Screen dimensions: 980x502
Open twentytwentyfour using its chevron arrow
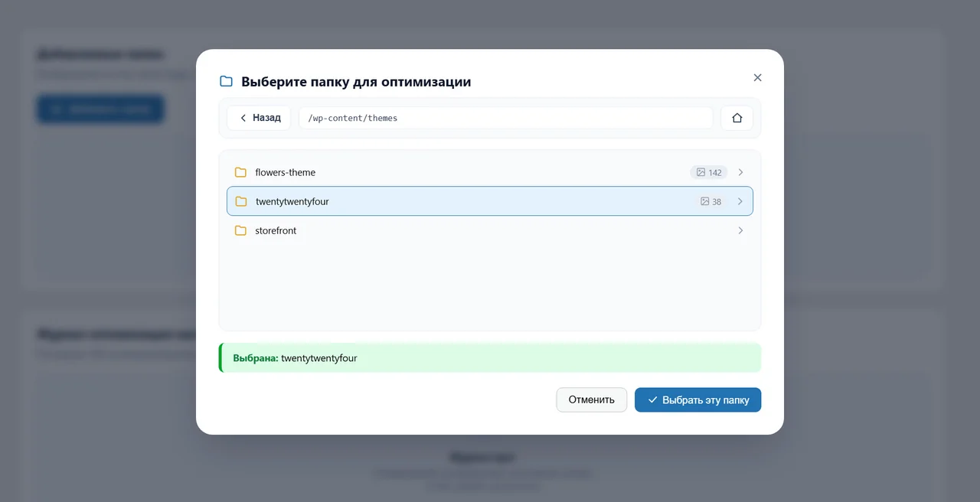[x=740, y=201]
